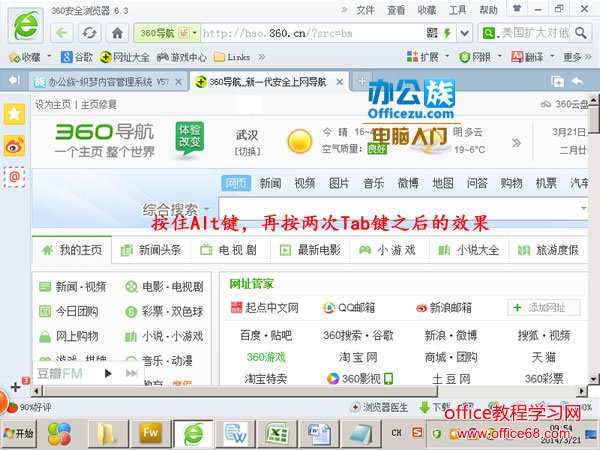Open the 工具 menu
The height and width of the screenshot is (450, 600).
(457, 10)
